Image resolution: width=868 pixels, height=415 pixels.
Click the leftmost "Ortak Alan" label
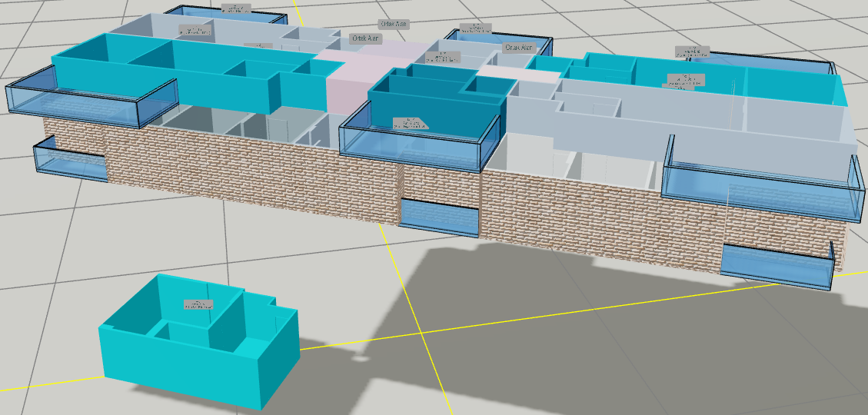coord(365,38)
